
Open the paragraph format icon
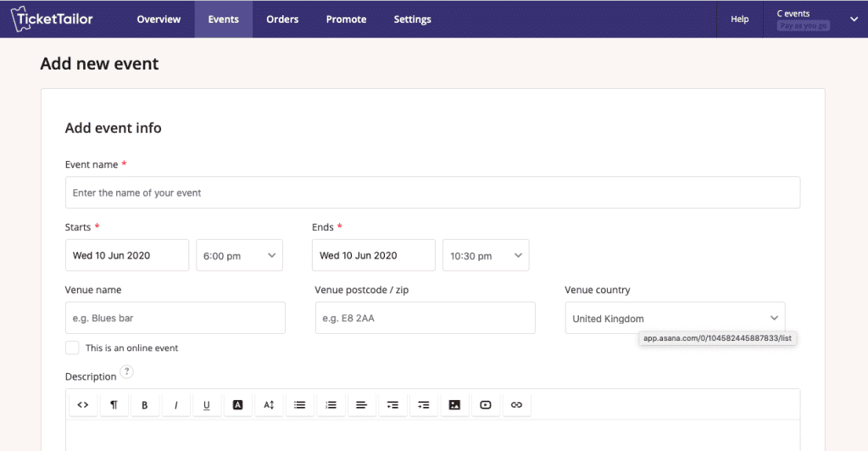[x=114, y=405]
